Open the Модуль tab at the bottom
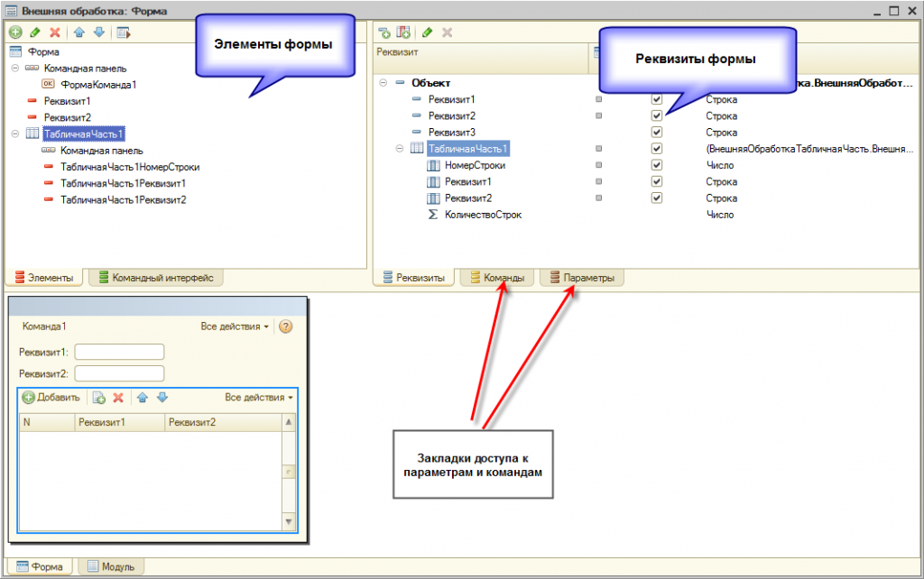Screen dimensions: 924x579 pos(111,566)
